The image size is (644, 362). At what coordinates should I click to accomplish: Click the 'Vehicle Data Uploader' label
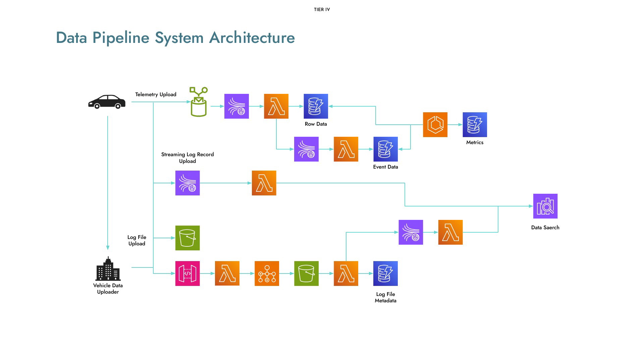[x=108, y=289]
